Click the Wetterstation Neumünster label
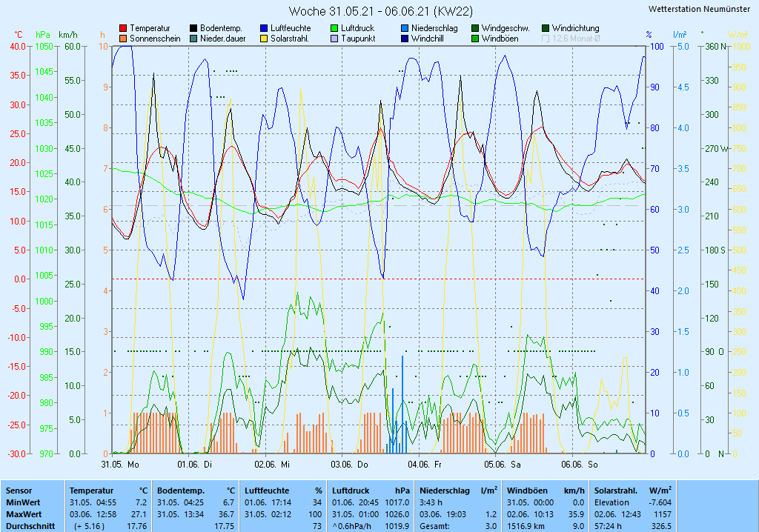Screen dimensions: 759x532 coord(698,9)
